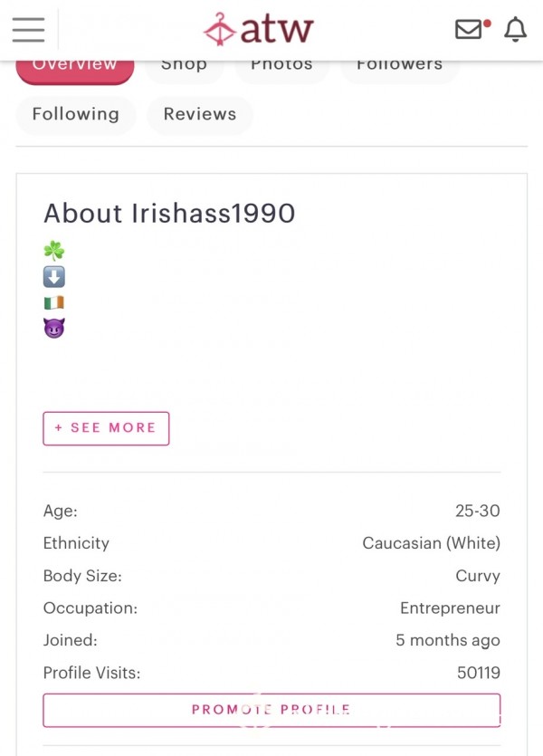The image size is (543, 756).
Task: Click the purple devil emoji
Action: (x=54, y=329)
